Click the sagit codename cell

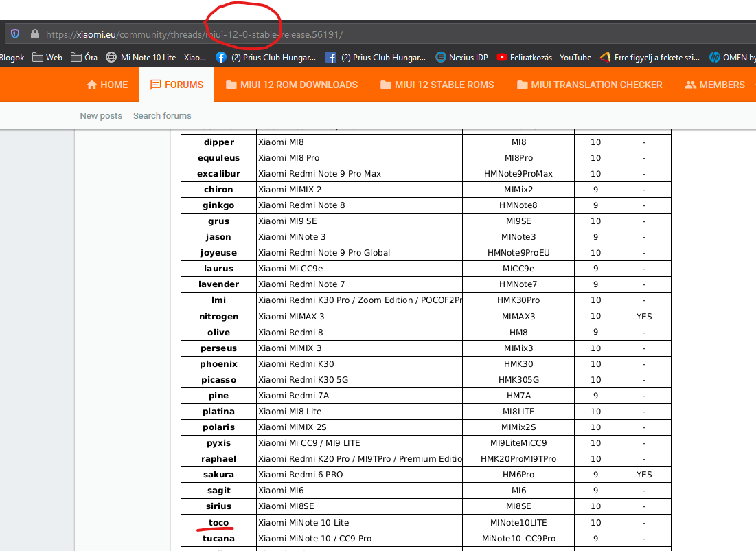tap(218, 491)
